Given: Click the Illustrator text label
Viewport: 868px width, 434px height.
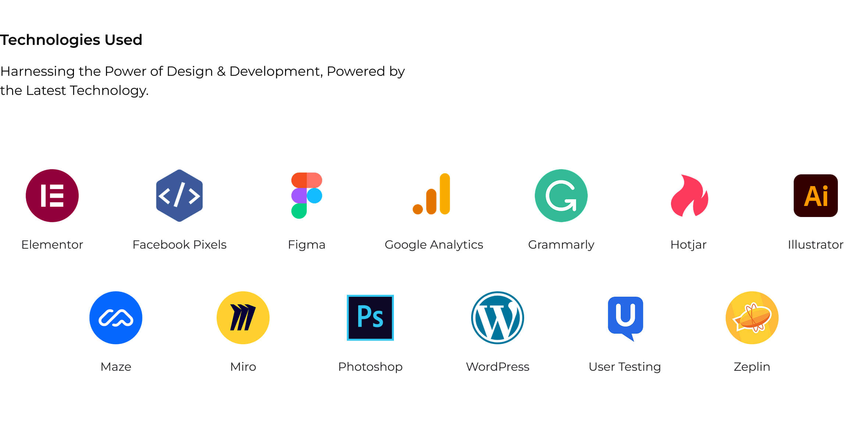Looking at the screenshot, I should pyautogui.click(x=815, y=245).
